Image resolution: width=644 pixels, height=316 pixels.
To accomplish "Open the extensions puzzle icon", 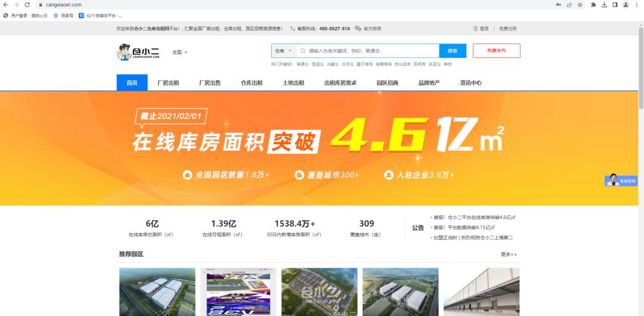I will [593, 5].
